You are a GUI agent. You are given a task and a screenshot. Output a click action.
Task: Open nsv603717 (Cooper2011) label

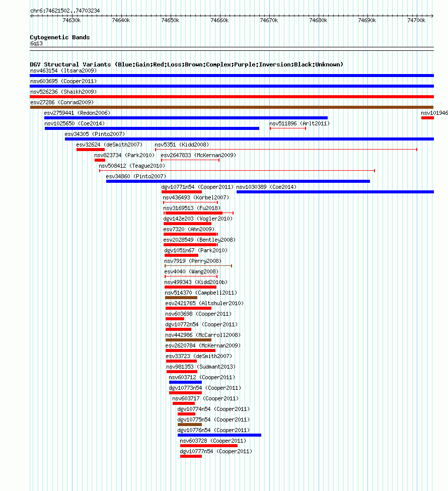(205, 399)
